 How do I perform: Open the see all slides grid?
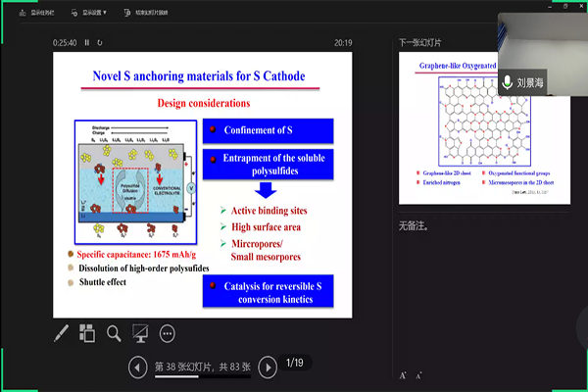(87, 333)
